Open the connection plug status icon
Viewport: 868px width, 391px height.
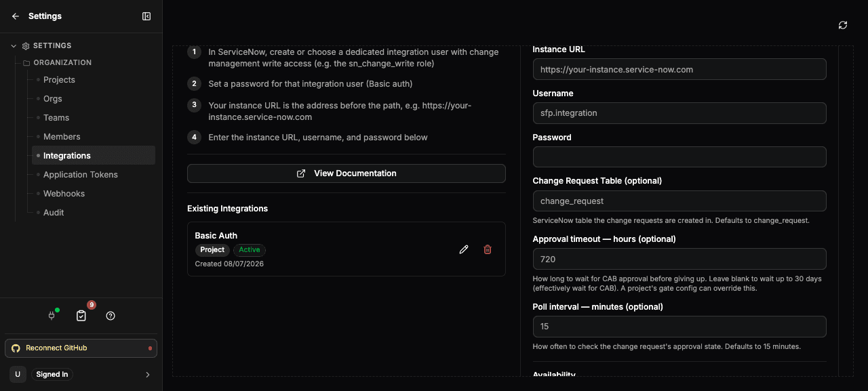[x=52, y=316]
